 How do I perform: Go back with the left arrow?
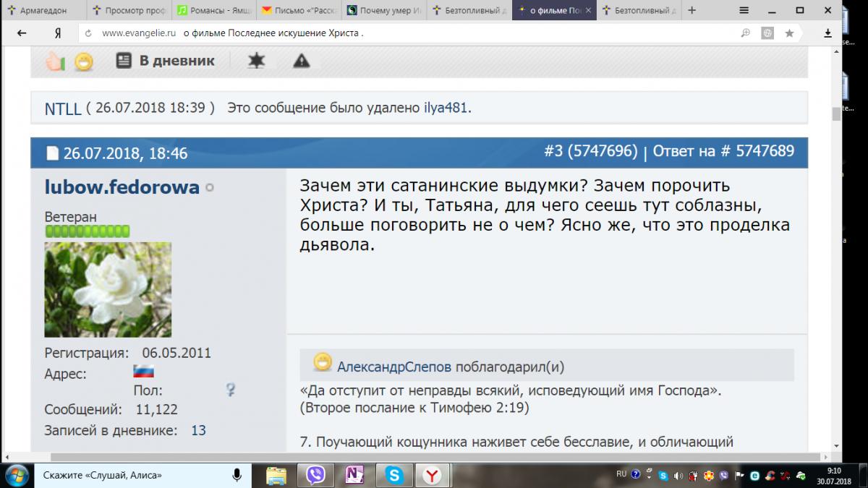(22, 33)
